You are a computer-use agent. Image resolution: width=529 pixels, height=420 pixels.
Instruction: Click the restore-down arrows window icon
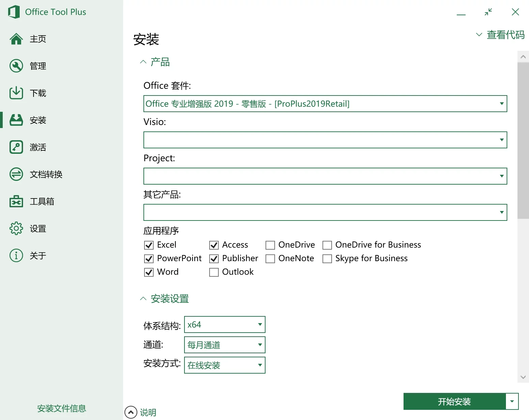pyautogui.click(x=488, y=12)
